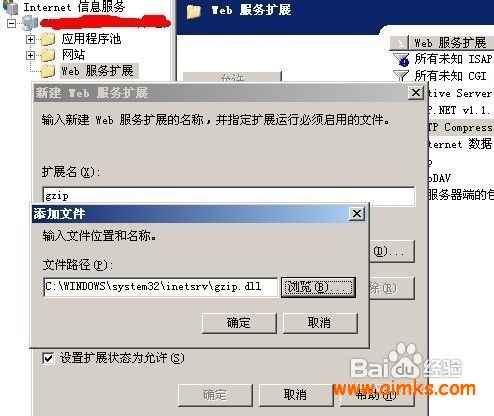Click the 应用程序池 folder icon
The height and width of the screenshot is (416, 494).
[x=48, y=40]
